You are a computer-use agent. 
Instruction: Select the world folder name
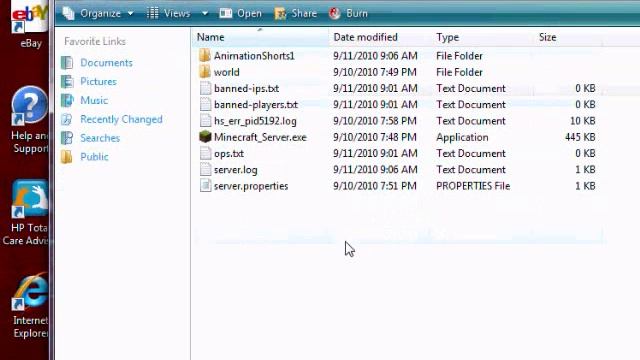point(227,72)
